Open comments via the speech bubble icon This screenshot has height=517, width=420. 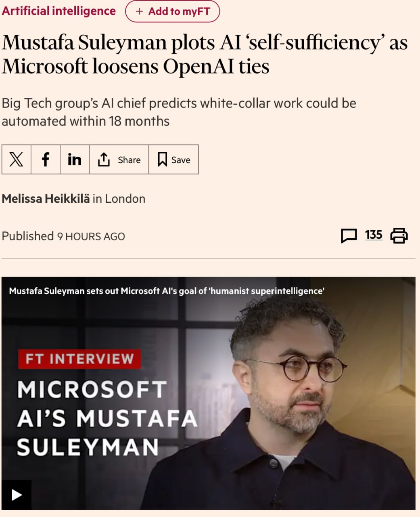pos(349,235)
